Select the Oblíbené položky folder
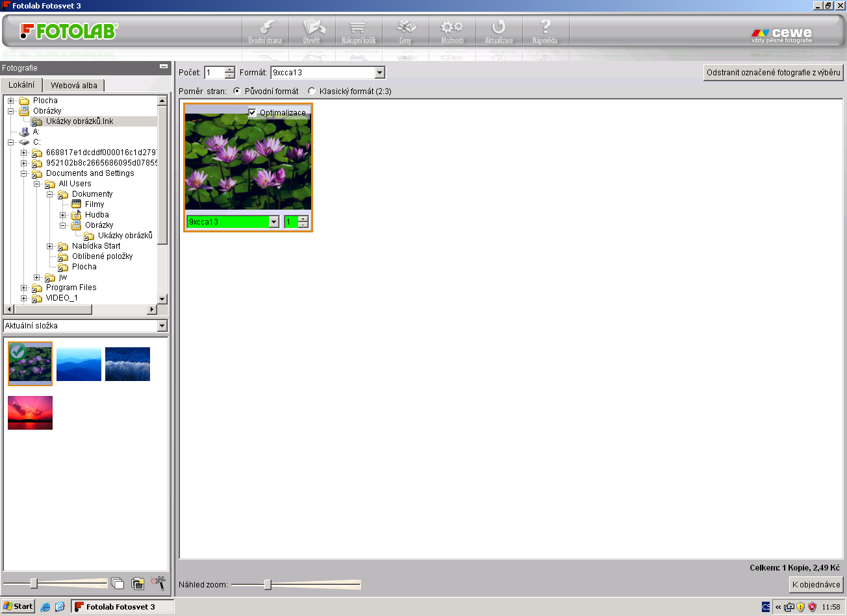This screenshot has height=616, width=847. pos(103,256)
